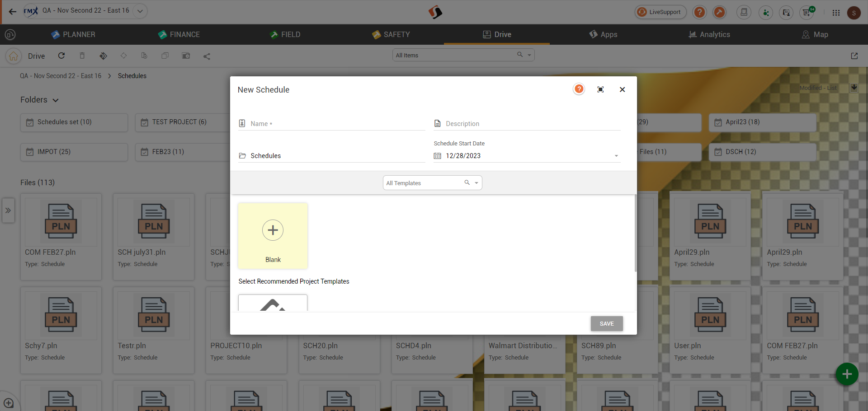Screen dimensions: 868x411
Task: Expand the left sidebar double-chevron
Action: coord(8,210)
